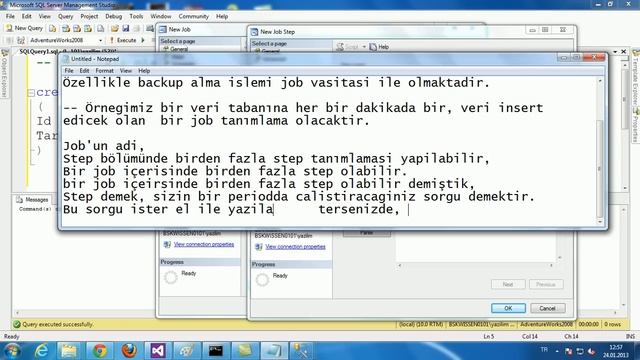The height and width of the screenshot is (360, 640).
Task: Open Firefox from the taskbar
Action: (x=129, y=351)
